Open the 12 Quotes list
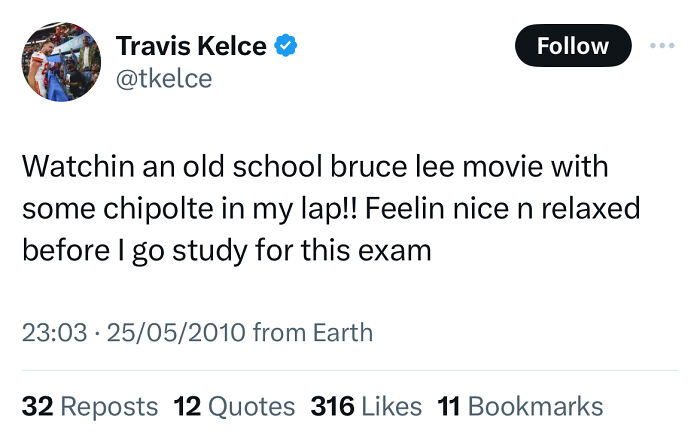This screenshot has height=437, width=700. [x=234, y=406]
